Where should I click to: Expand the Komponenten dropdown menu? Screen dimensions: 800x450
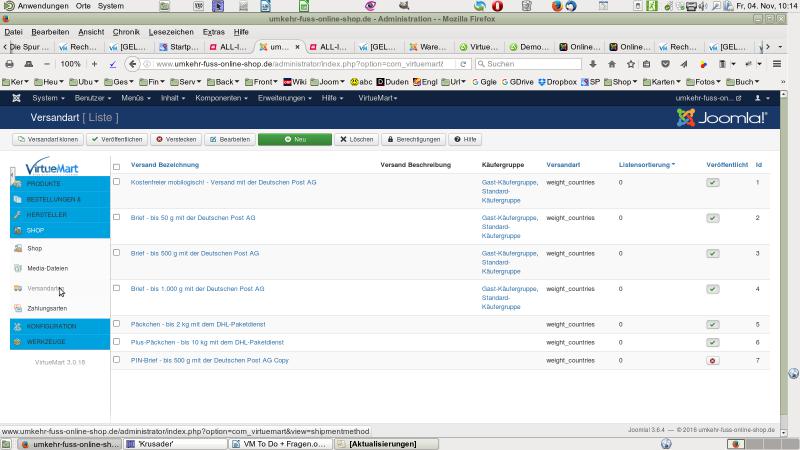point(221,98)
